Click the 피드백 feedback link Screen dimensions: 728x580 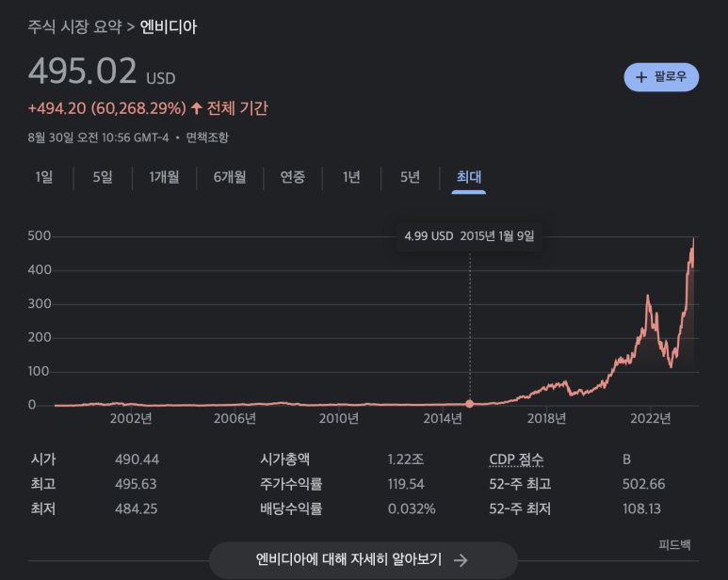click(674, 544)
